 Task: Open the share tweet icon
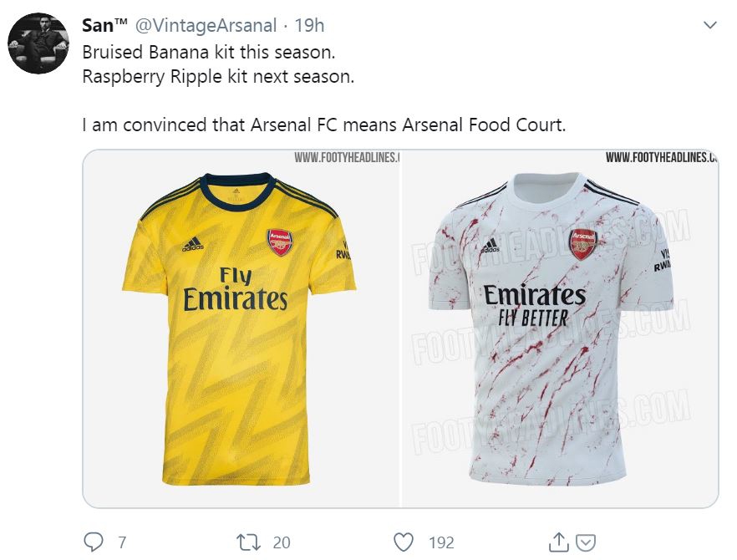point(560,542)
